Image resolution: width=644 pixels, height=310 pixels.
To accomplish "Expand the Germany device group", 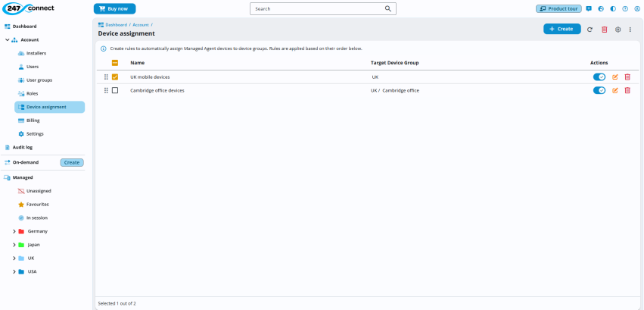I will coord(14,231).
